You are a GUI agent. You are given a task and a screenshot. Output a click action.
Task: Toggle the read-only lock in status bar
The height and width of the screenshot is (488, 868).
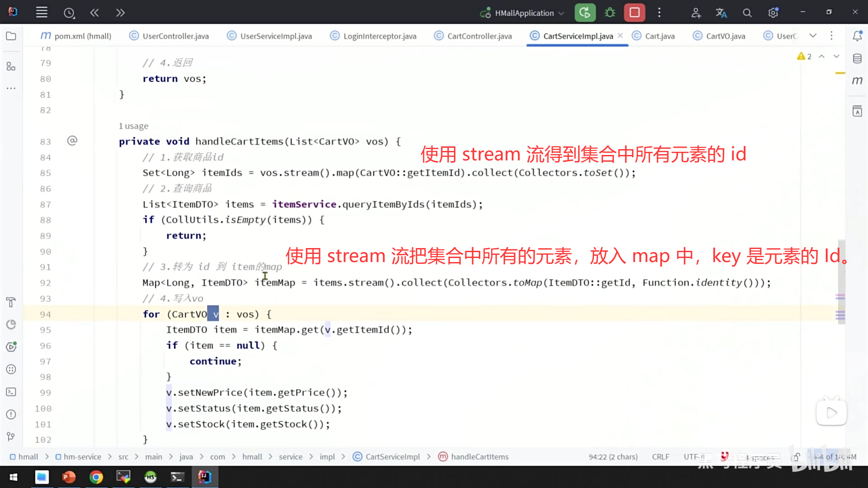(x=797, y=457)
